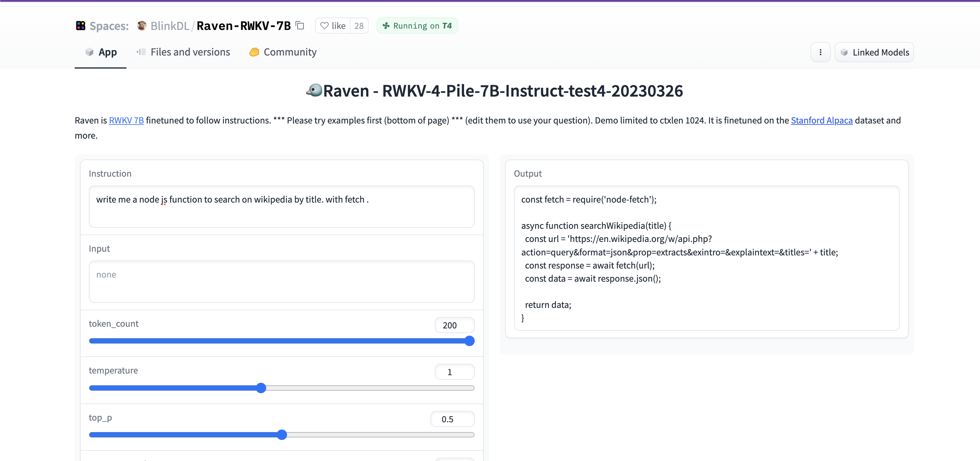Select the Linked Models cube icon
This screenshot has height=461, width=980.
click(844, 52)
